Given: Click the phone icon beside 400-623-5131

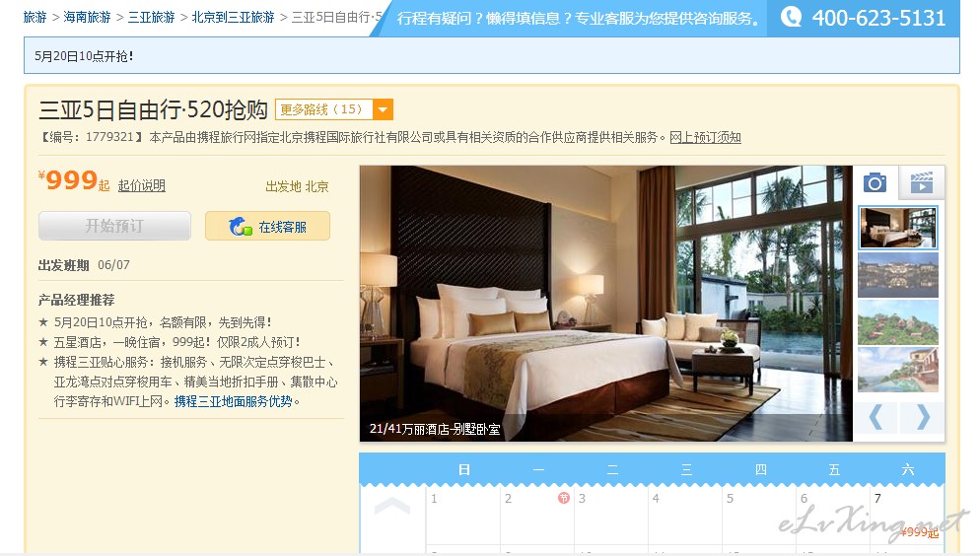Looking at the screenshot, I should pyautogui.click(x=792, y=17).
